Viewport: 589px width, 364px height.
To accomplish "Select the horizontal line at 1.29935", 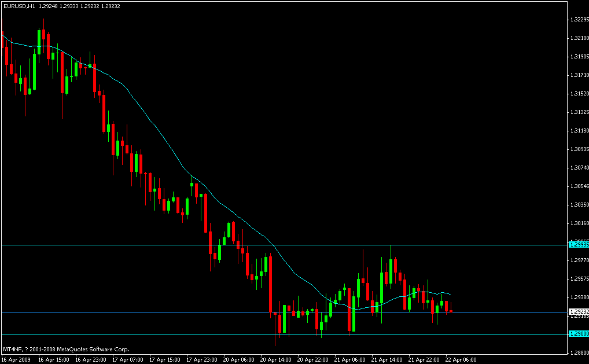I will 284,245.
